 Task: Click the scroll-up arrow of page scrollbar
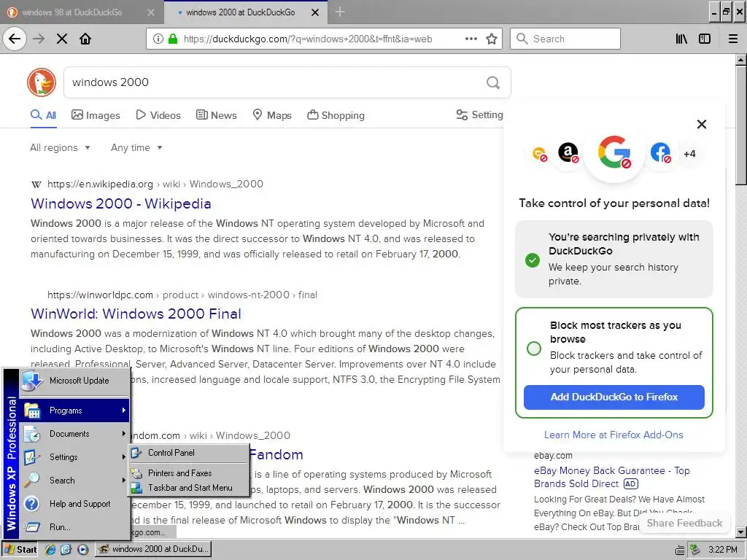point(741,60)
